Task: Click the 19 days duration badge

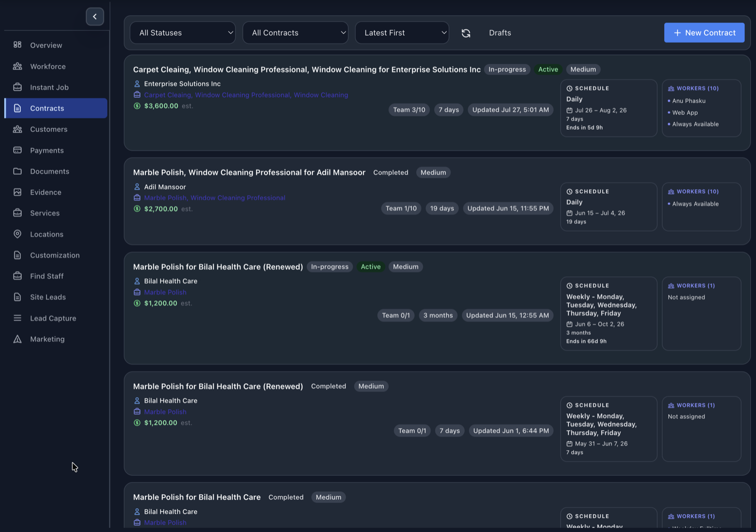Action: [442, 208]
